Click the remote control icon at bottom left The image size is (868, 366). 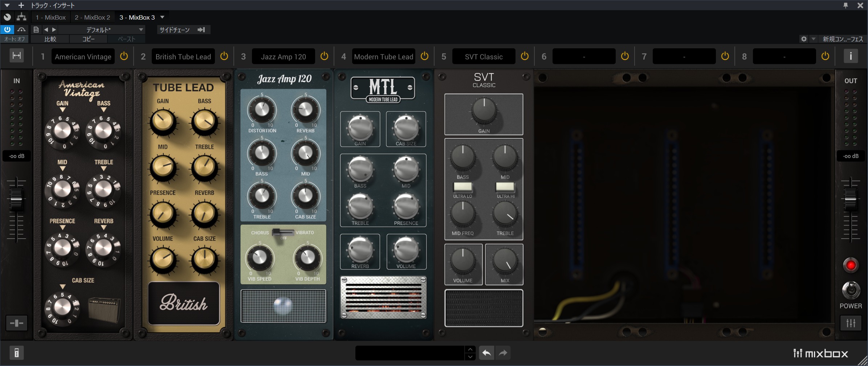(x=17, y=353)
